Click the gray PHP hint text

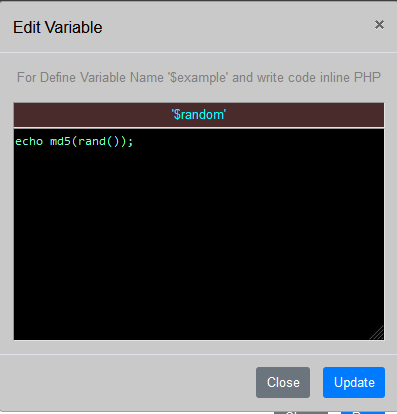point(199,77)
